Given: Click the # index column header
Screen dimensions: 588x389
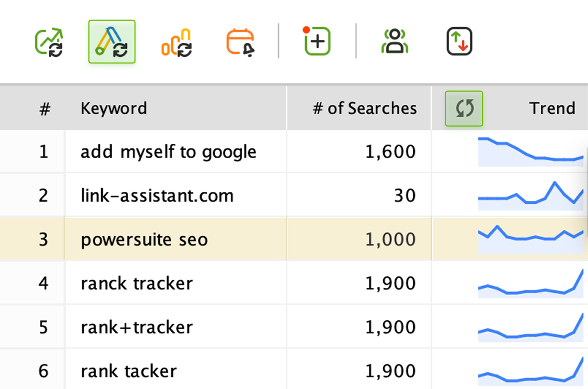Looking at the screenshot, I should [45, 109].
